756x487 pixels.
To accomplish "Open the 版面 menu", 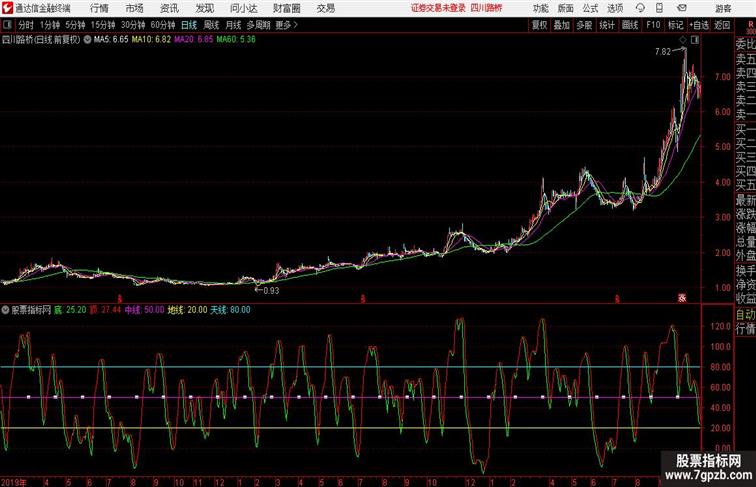I will [566, 8].
